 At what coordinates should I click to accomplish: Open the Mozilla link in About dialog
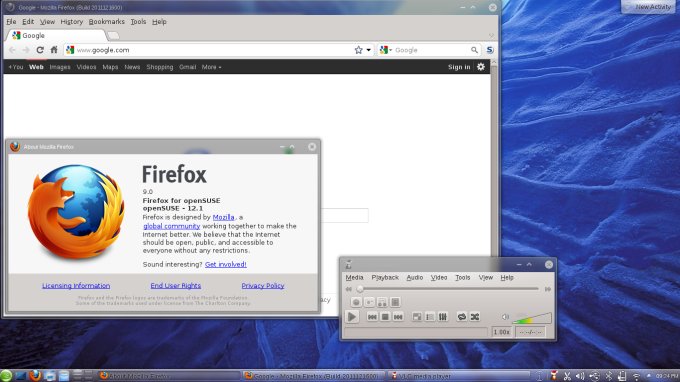tap(223, 217)
